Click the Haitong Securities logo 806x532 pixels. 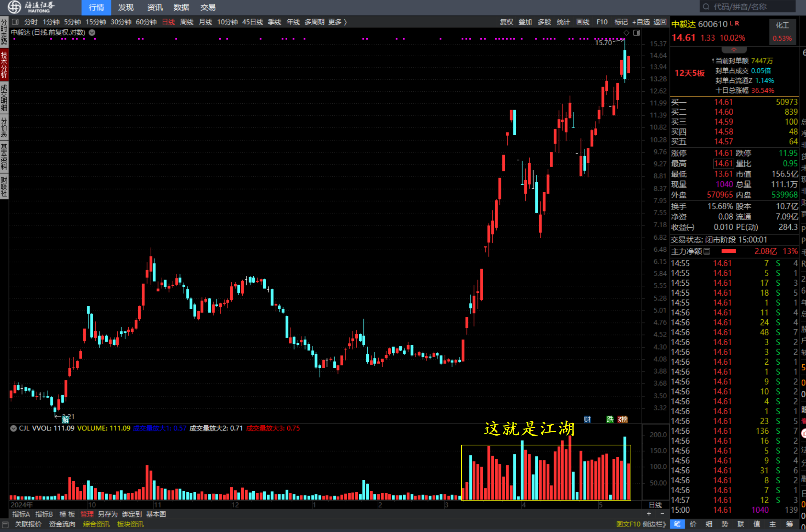(31, 7)
